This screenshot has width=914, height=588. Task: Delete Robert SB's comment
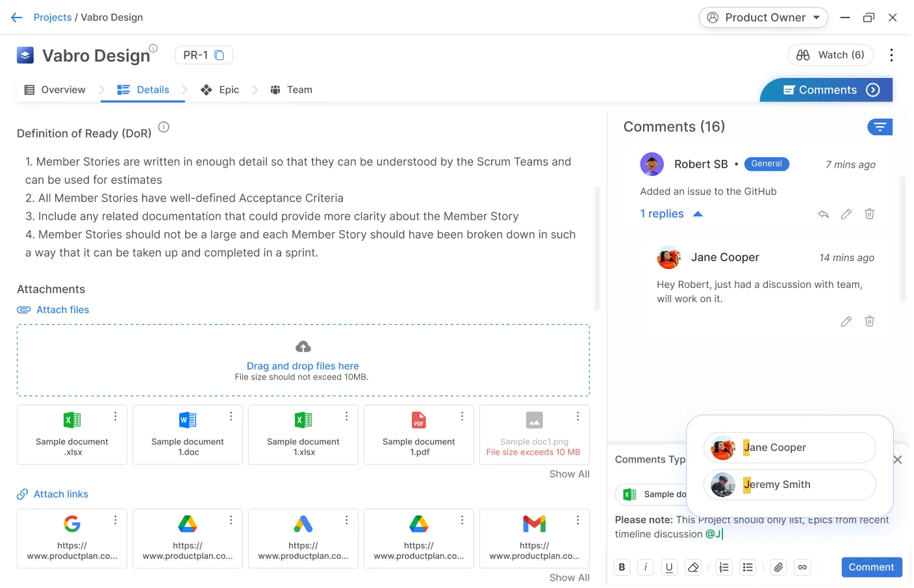point(869,214)
